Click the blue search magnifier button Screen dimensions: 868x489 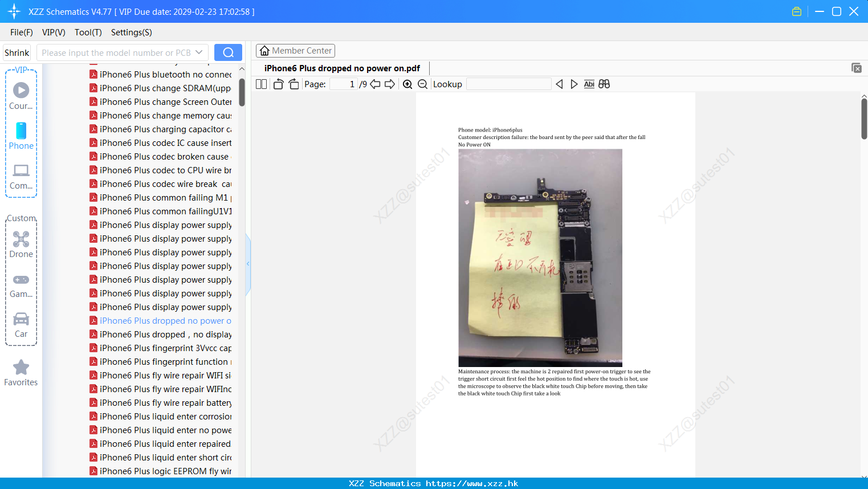[228, 52]
